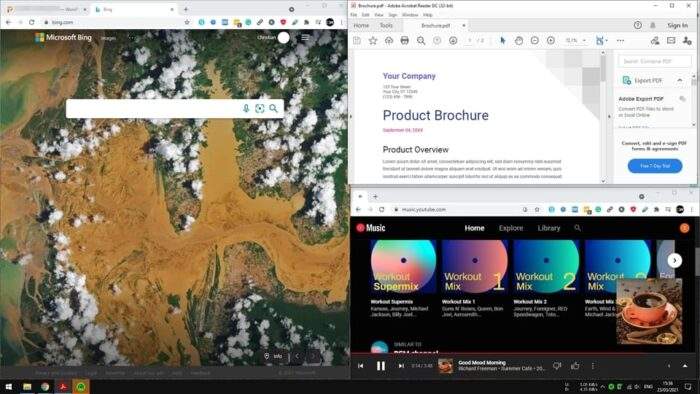
Task: Expand the player page with up arrow
Action: [685, 366]
